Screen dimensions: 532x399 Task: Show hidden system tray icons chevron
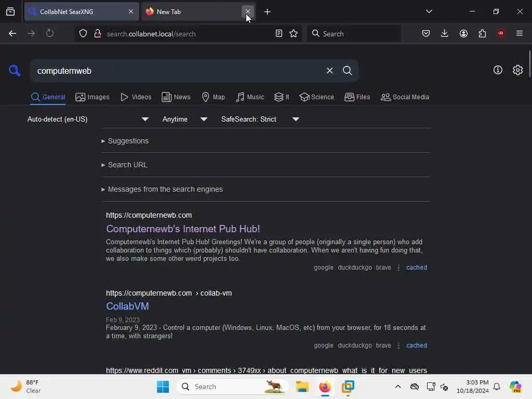tap(397, 387)
